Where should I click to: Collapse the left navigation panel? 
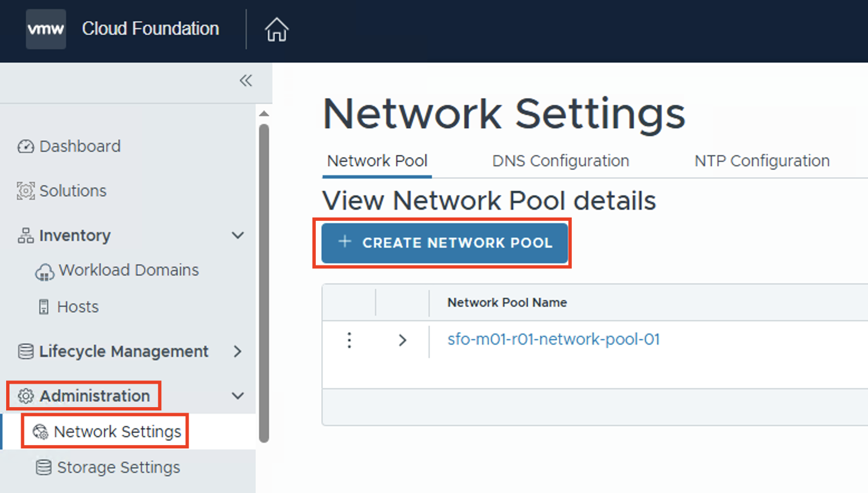click(245, 80)
